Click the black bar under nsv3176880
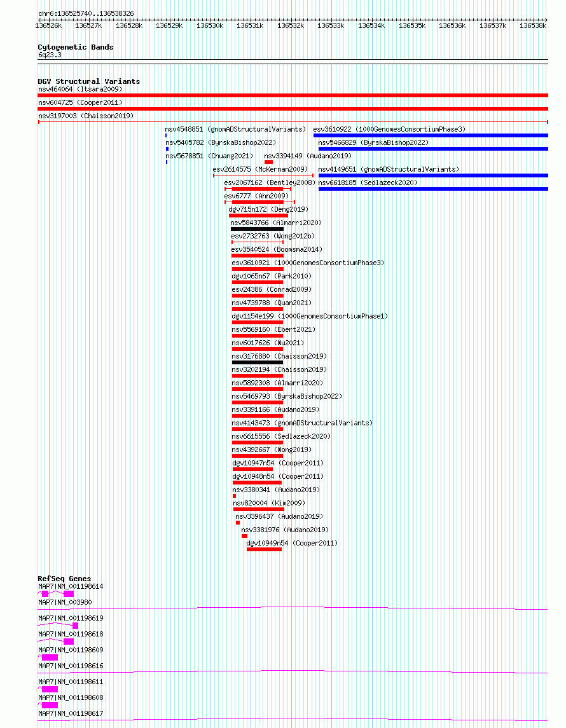566x728 pixels. [257, 362]
